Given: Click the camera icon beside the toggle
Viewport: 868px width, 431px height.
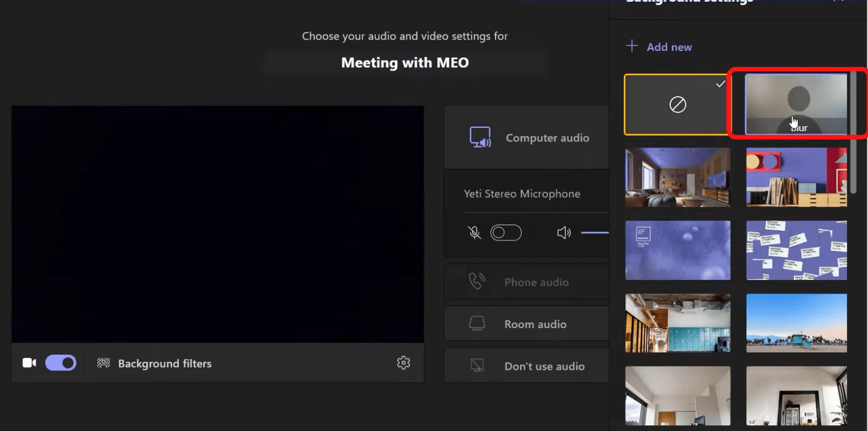Looking at the screenshot, I should pyautogui.click(x=29, y=362).
